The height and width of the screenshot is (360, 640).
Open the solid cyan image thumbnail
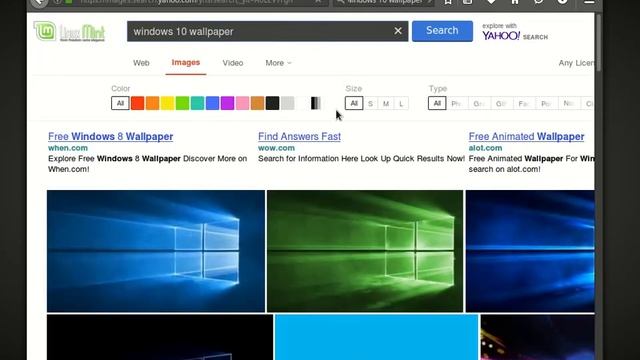(376, 337)
